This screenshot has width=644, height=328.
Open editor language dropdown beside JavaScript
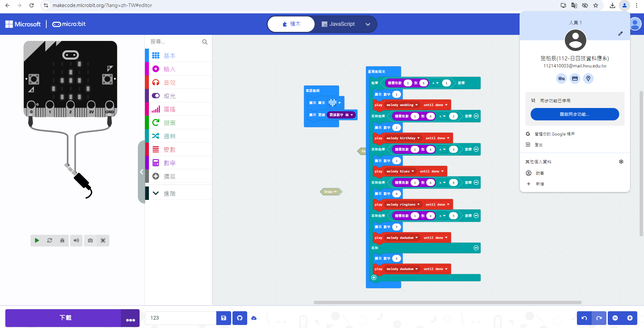(368, 24)
